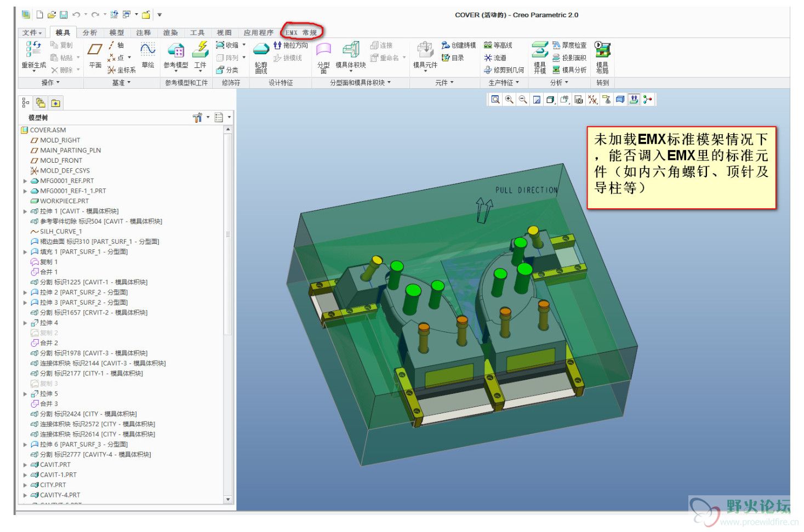
Task: Create a 分型面 parting surface
Action: pos(323,58)
